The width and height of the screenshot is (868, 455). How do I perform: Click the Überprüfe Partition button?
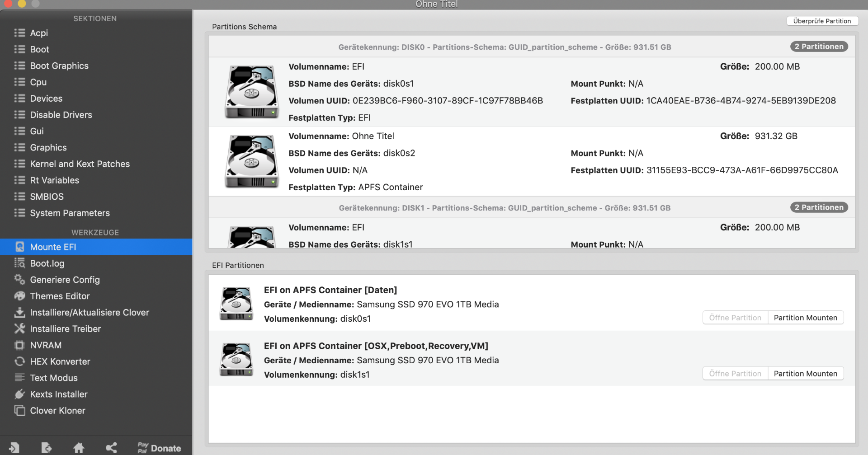click(x=822, y=21)
